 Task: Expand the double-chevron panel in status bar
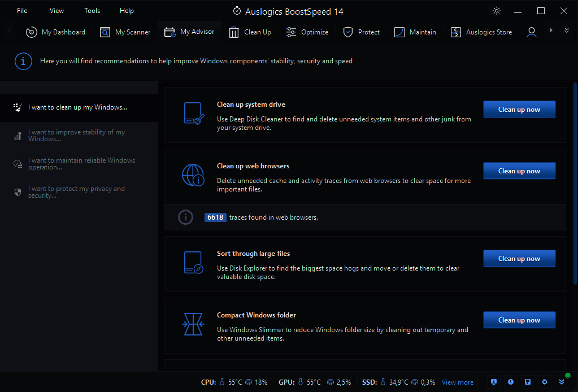(x=562, y=382)
